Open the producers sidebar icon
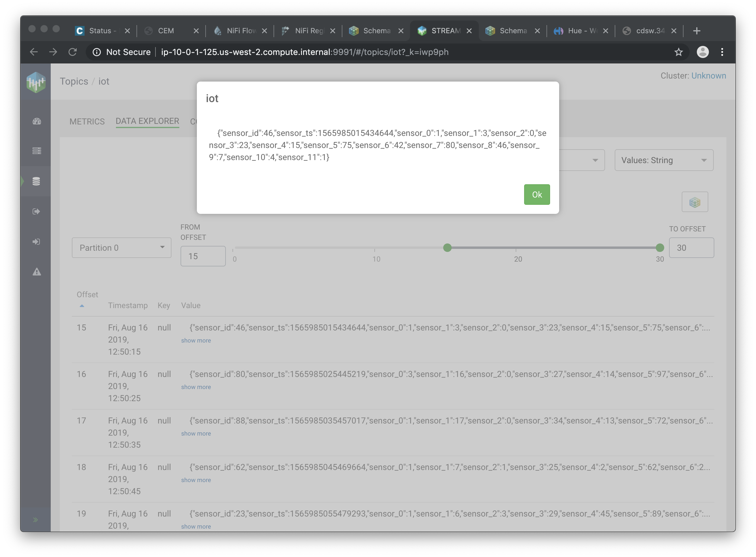The width and height of the screenshot is (756, 557). point(37,211)
